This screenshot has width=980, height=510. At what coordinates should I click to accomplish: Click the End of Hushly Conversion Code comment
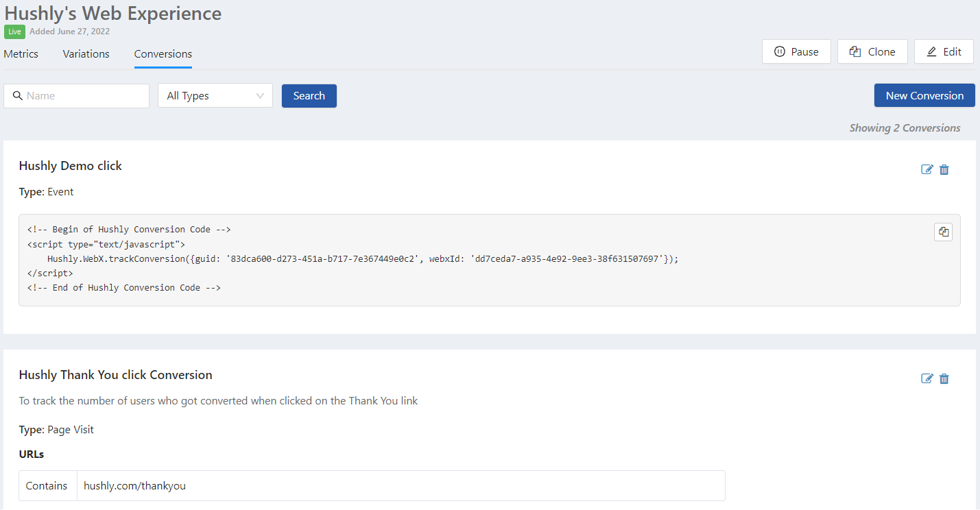coord(123,288)
